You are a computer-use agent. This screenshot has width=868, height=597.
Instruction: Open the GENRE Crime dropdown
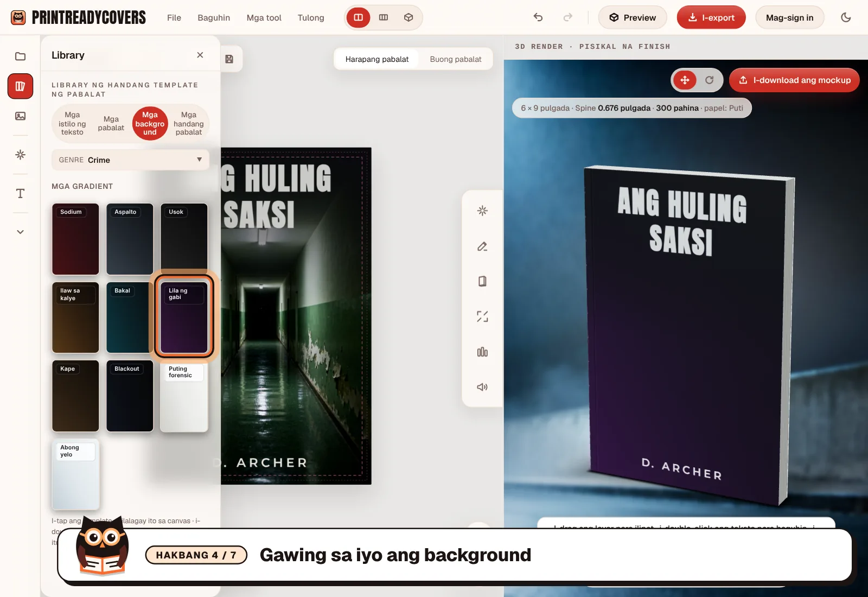click(130, 160)
